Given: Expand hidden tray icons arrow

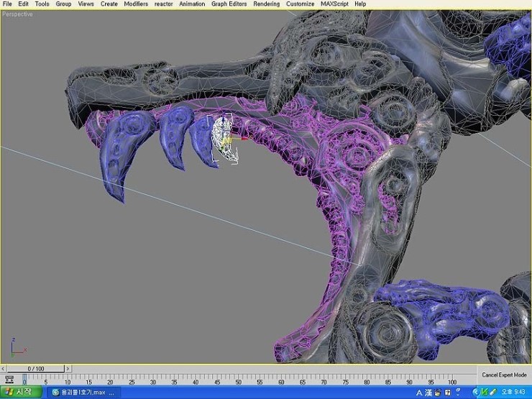Looking at the screenshot, I should pyautogui.click(x=475, y=393).
